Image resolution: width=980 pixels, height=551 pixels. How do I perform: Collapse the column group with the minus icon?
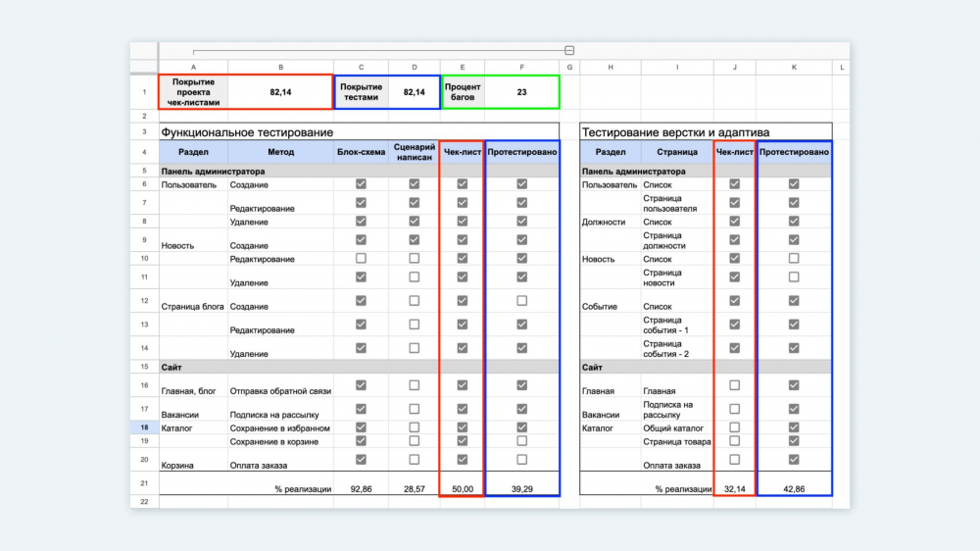click(569, 50)
